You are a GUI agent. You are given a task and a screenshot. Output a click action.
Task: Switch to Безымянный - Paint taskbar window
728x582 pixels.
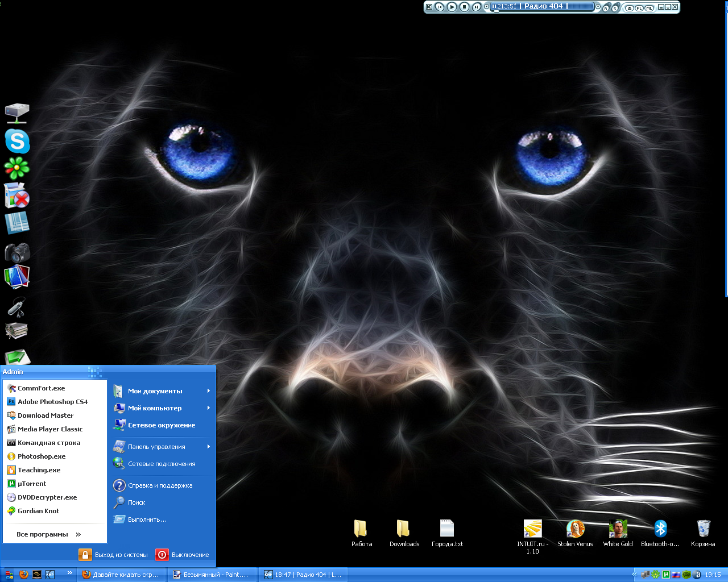point(212,575)
